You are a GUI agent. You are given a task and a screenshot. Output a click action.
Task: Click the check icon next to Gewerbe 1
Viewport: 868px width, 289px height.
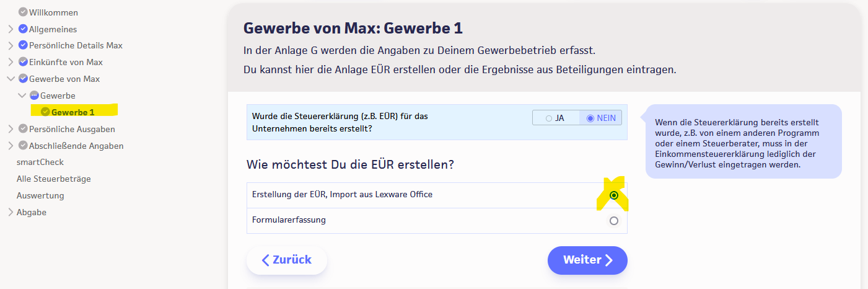point(45,112)
